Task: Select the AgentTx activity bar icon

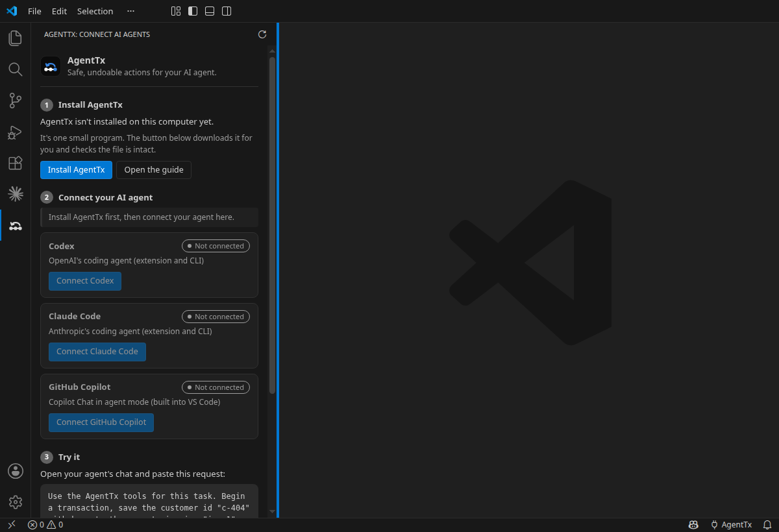Action: pos(16,225)
